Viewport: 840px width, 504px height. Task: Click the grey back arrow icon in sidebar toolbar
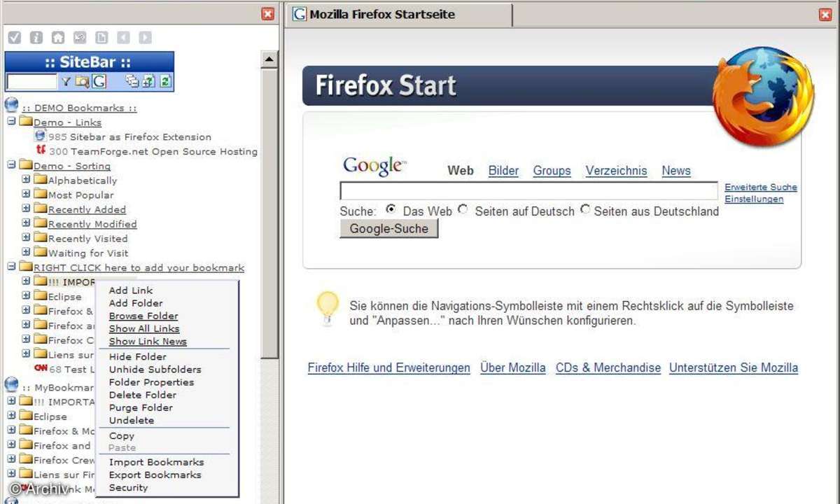[x=123, y=38]
